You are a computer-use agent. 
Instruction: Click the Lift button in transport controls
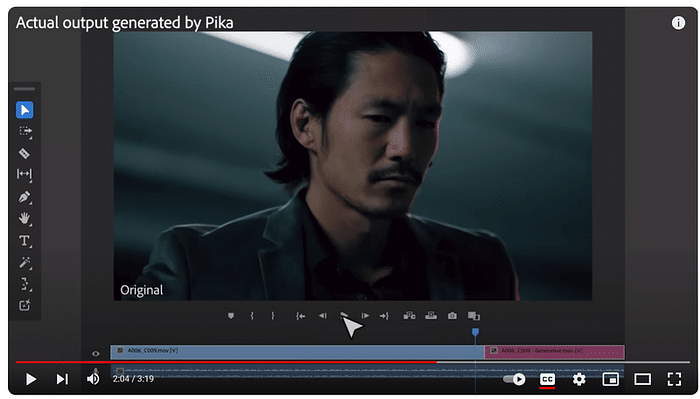pos(409,316)
